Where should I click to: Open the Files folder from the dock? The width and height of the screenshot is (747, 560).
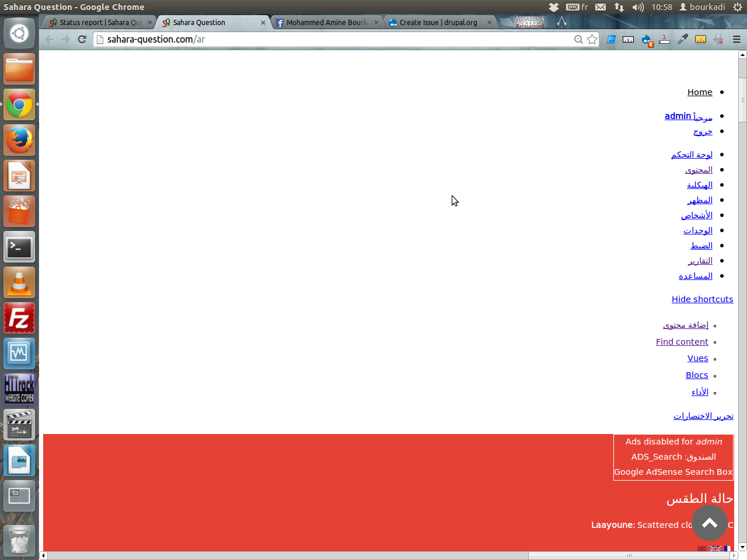pos(19,69)
